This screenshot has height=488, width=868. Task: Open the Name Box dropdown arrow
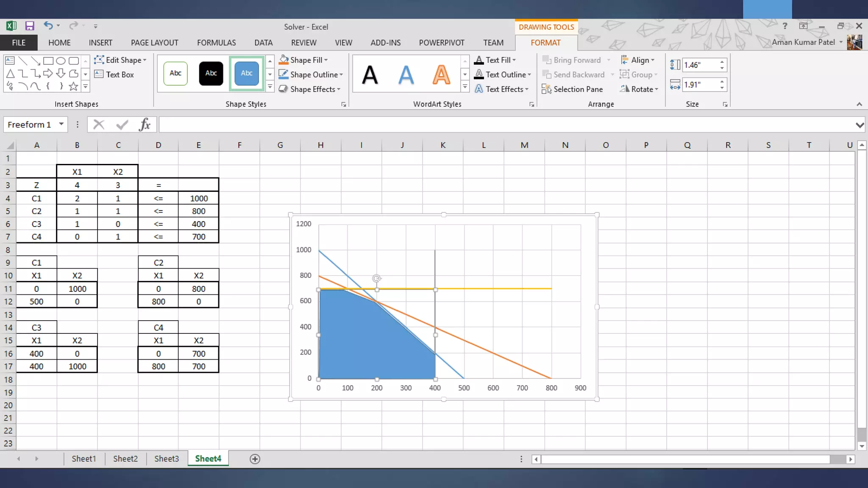coord(61,124)
